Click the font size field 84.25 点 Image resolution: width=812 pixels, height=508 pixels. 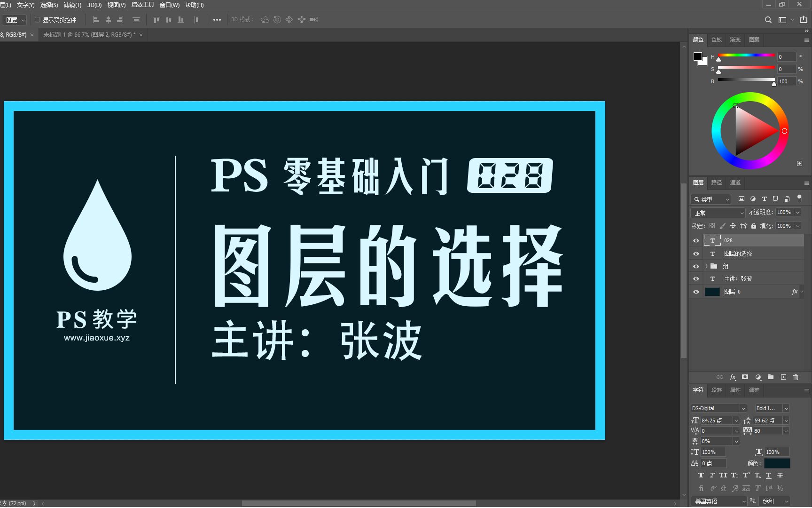[x=716, y=421]
